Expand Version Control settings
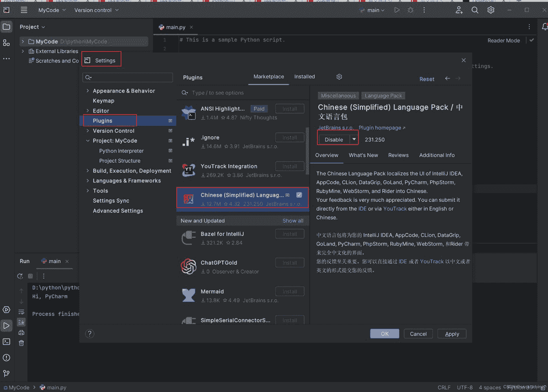The image size is (548, 392). pyautogui.click(x=88, y=131)
